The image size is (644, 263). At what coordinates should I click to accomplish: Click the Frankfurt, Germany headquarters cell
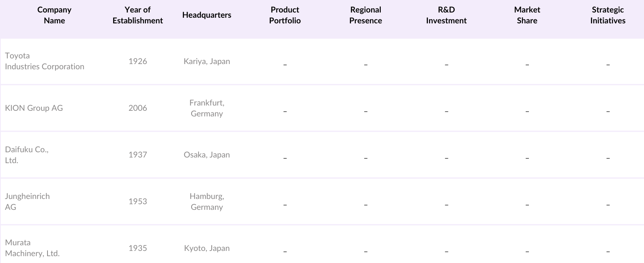tap(207, 108)
